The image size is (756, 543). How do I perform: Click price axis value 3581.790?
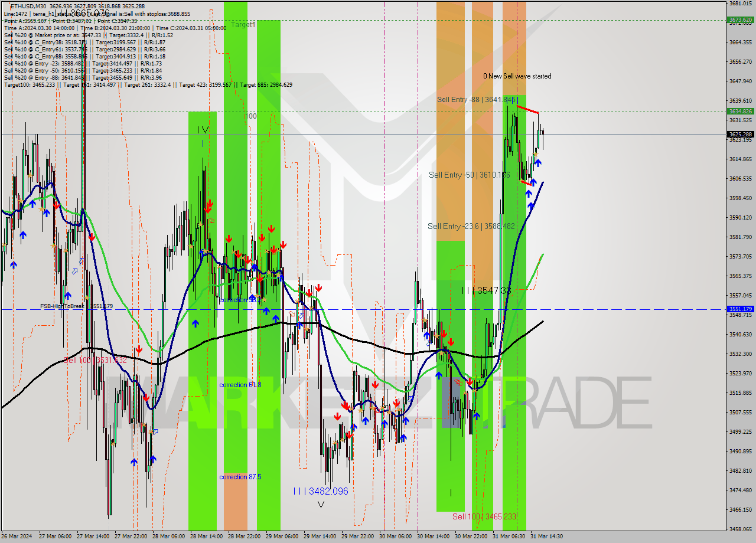tap(741, 237)
